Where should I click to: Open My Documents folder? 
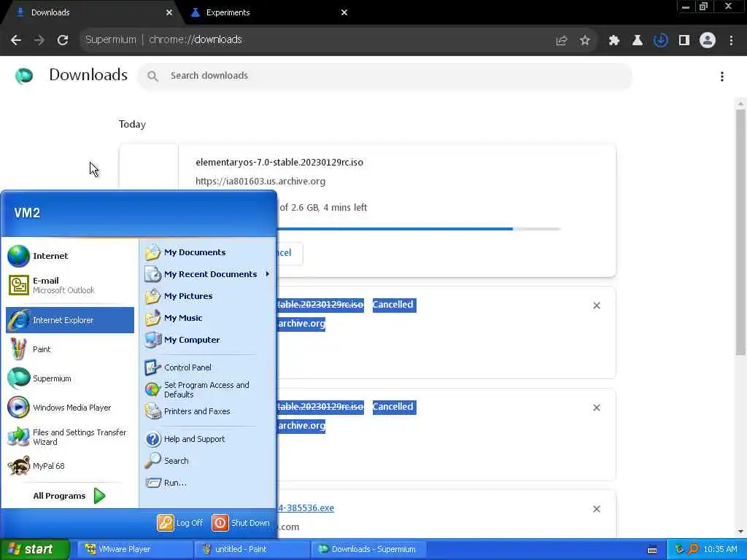[x=207, y=252]
